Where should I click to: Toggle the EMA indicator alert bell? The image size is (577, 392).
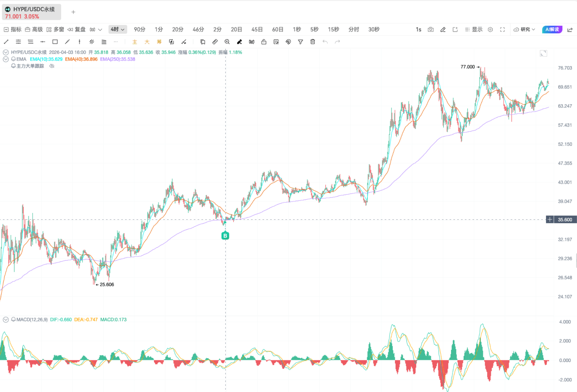[13, 59]
